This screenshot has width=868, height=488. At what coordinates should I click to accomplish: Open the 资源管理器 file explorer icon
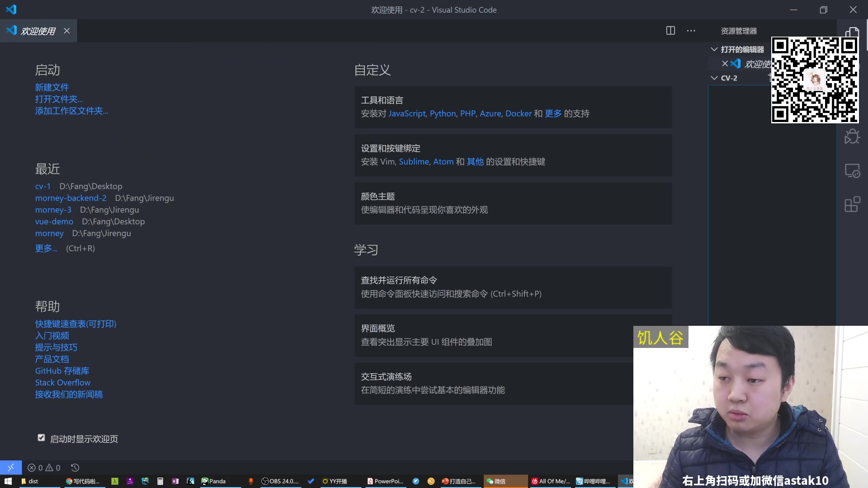[853, 30]
